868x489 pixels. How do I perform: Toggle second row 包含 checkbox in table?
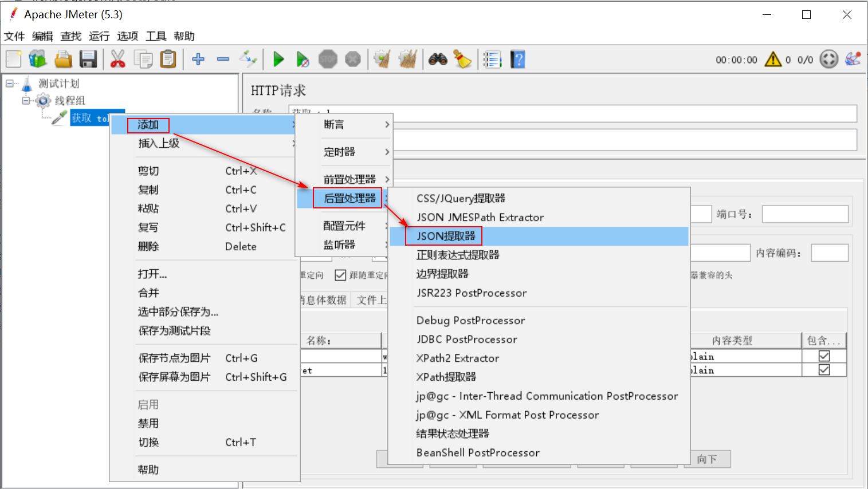[824, 370]
